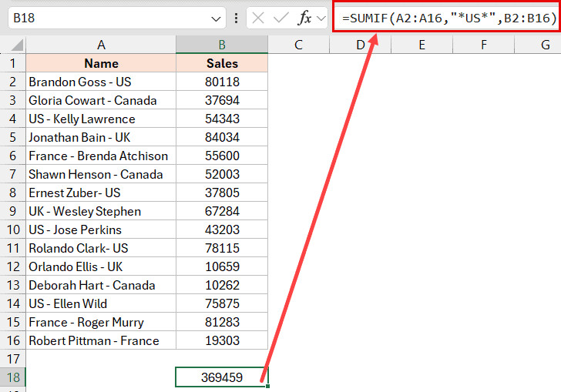
Task: Select the sales value 84034 cell
Action: 222,137
